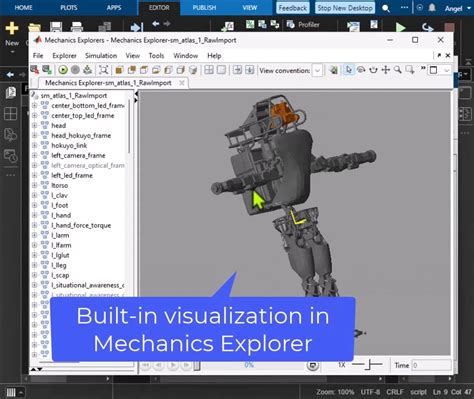Click the animation progress slider thumb
This screenshot has width=474, height=399.
(x=197, y=366)
